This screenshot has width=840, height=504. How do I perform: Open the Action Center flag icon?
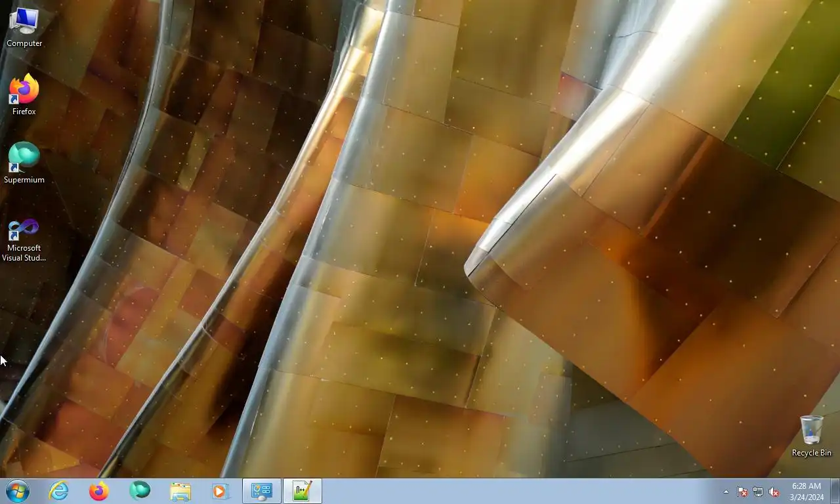click(742, 492)
